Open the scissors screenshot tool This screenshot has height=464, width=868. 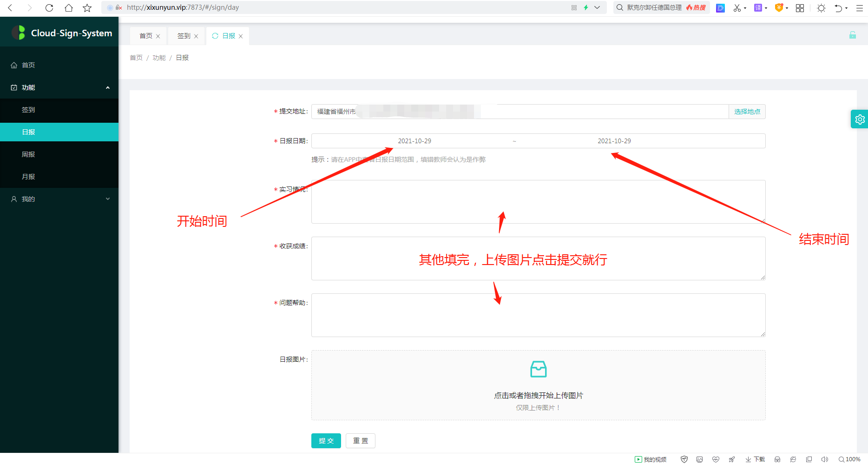coord(737,8)
